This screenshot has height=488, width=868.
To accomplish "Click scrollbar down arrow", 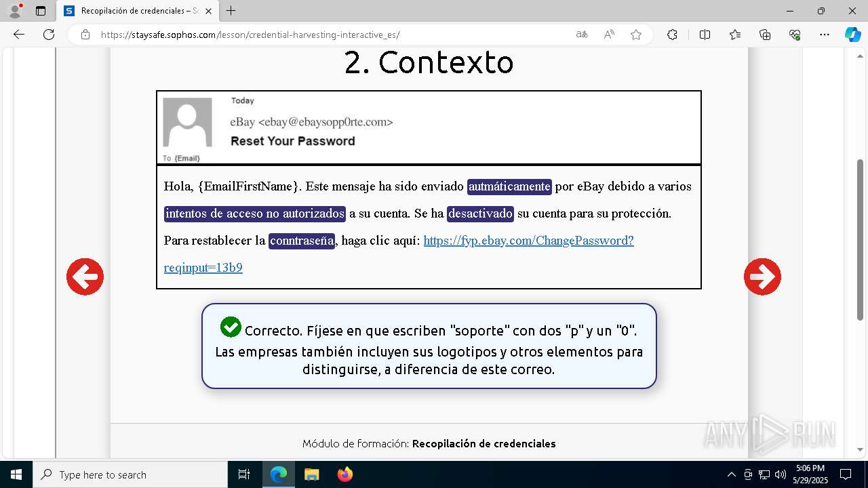I will [x=861, y=449].
